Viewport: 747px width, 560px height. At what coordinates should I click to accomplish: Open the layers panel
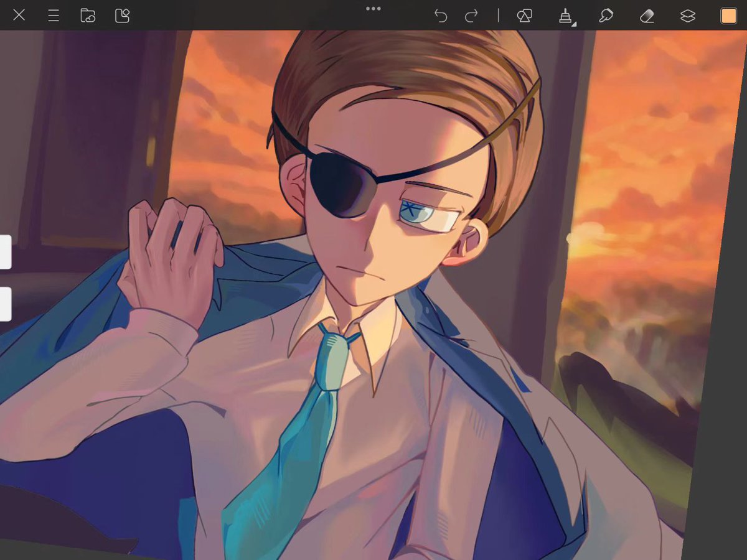click(x=688, y=16)
